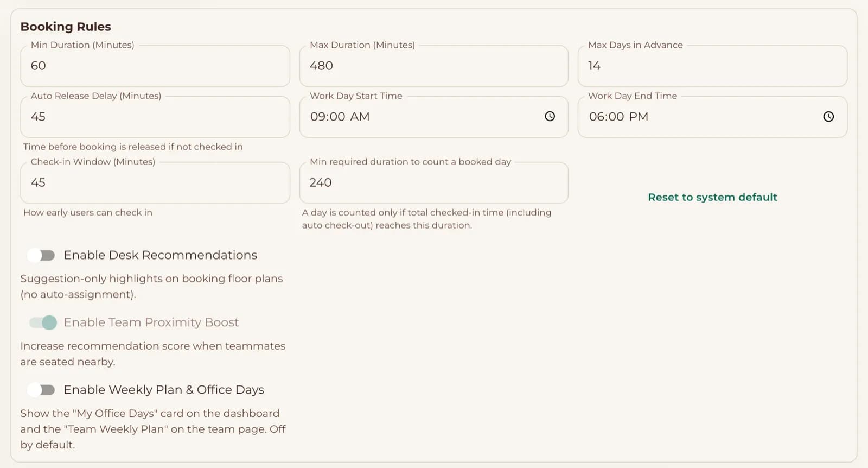Click 'Increase recommendation score' description text

pyautogui.click(x=153, y=353)
